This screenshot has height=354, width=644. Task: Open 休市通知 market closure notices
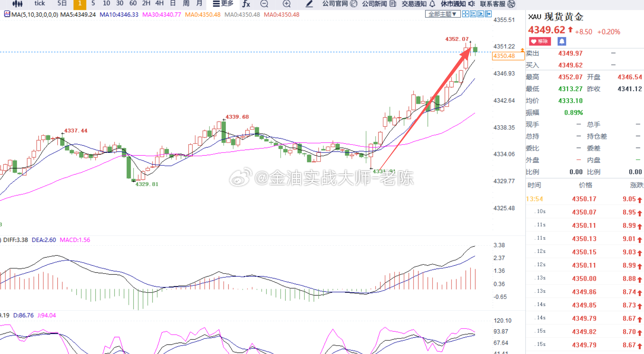458,4
